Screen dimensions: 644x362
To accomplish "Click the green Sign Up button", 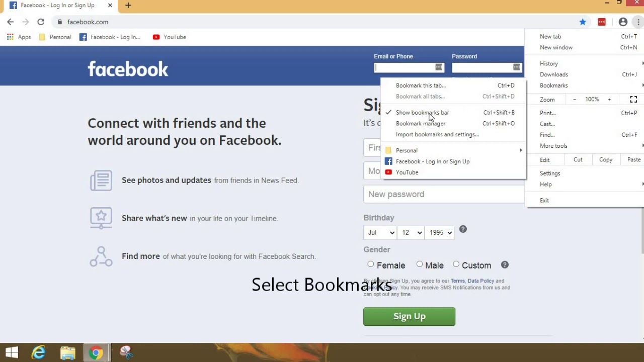I will click(x=409, y=316).
